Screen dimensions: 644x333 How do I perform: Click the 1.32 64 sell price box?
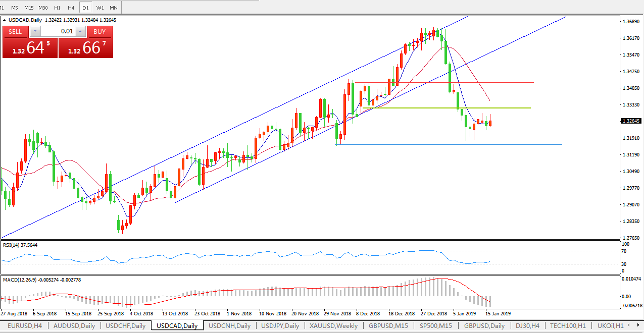[x=30, y=48]
